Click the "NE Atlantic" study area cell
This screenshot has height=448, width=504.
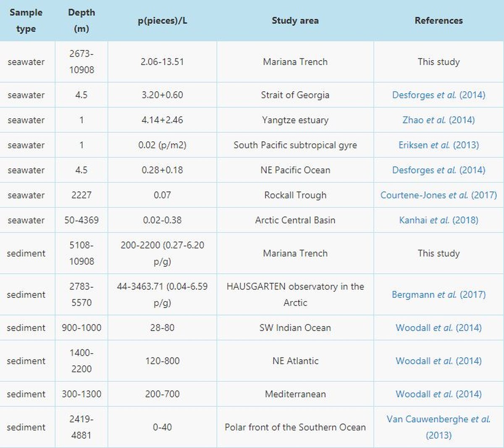pos(295,361)
